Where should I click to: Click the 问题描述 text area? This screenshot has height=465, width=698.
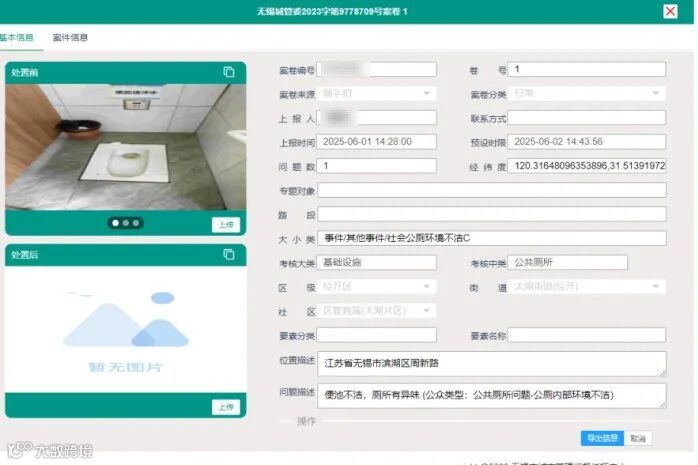pyautogui.click(x=492, y=396)
